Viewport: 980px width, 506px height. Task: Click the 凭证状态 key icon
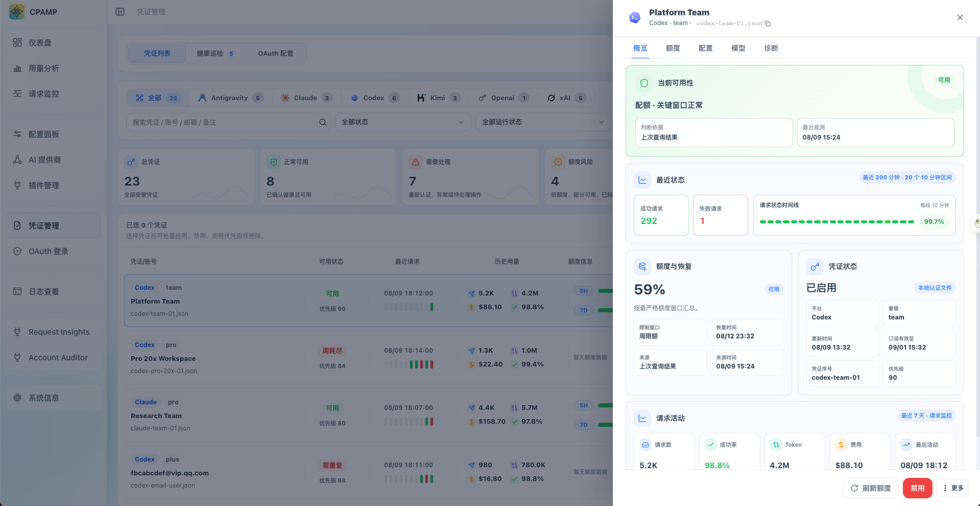point(815,266)
